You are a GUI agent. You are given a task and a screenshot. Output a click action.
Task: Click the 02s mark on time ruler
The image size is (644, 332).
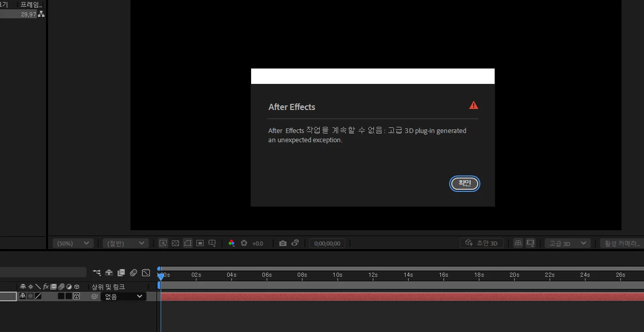[x=196, y=275]
